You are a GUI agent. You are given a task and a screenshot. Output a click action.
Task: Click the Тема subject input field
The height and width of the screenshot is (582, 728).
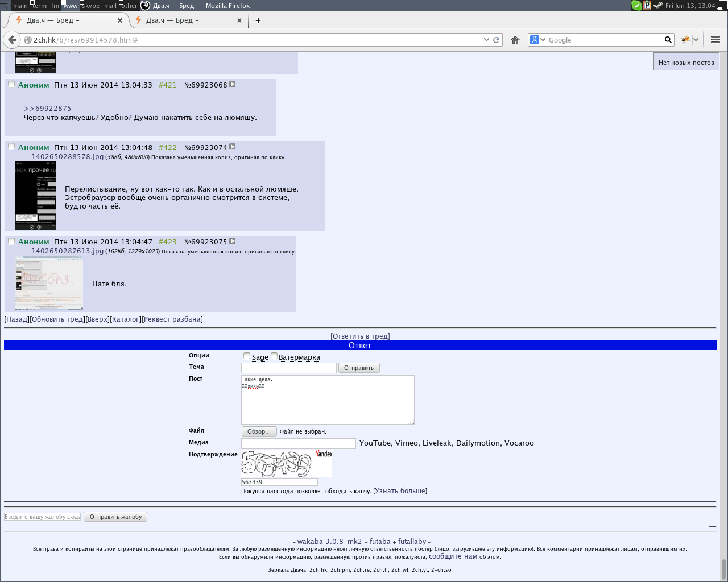[289, 368]
